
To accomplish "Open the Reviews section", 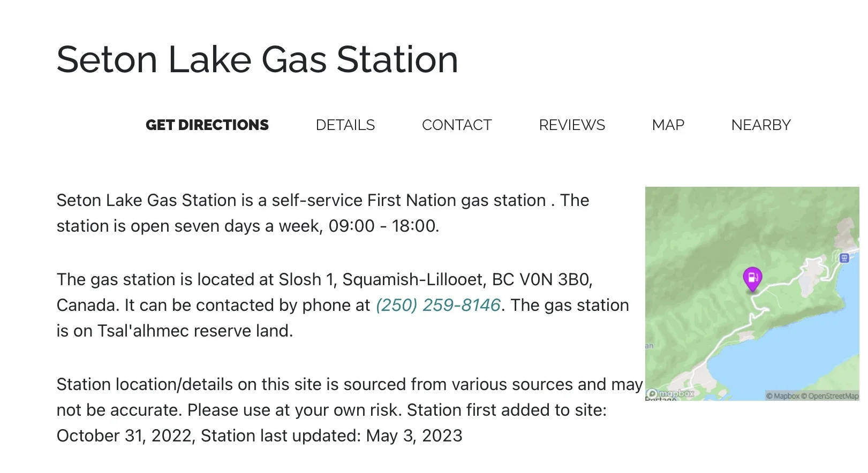I will click(x=572, y=125).
